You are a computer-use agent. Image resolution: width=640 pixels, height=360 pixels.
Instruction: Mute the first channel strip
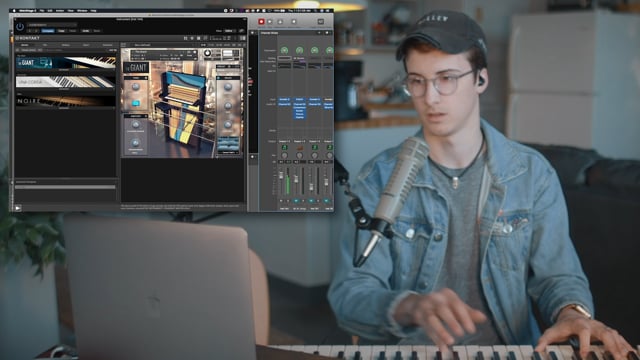point(281,200)
